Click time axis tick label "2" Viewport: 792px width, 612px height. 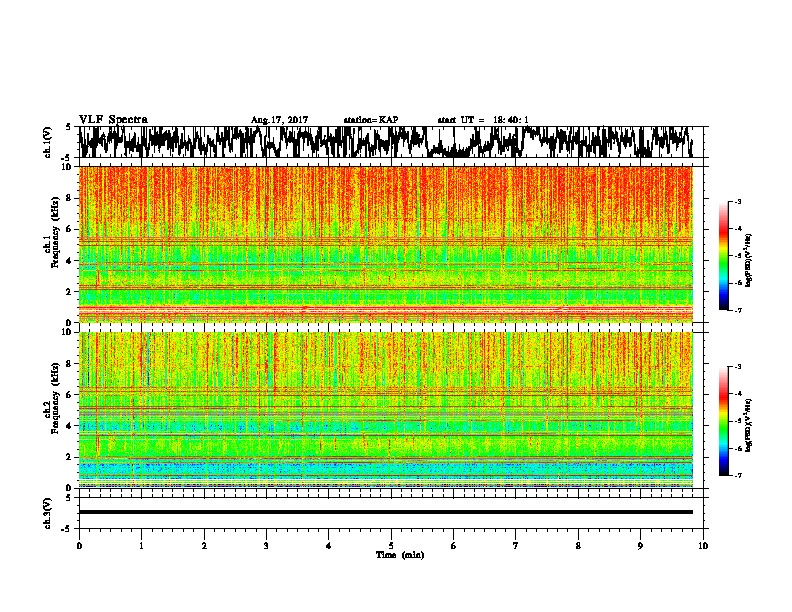coord(204,546)
